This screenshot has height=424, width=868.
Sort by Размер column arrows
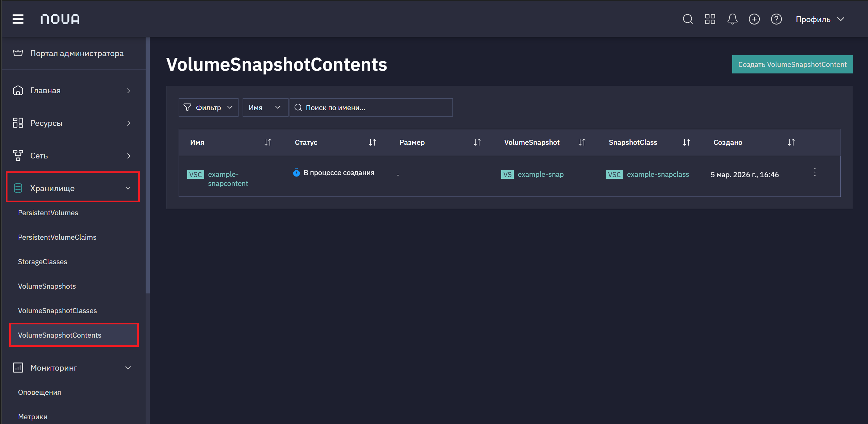click(477, 142)
